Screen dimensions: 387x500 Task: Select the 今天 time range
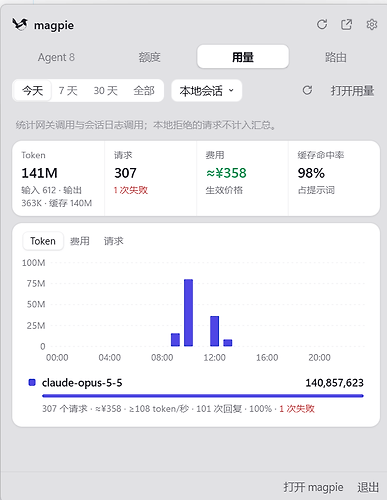click(x=33, y=90)
